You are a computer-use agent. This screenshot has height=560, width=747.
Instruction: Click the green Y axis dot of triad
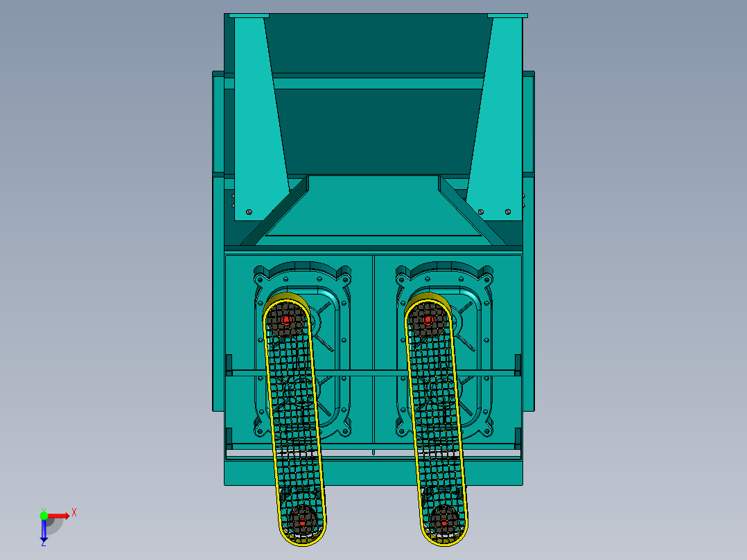[x=44, y=516]
